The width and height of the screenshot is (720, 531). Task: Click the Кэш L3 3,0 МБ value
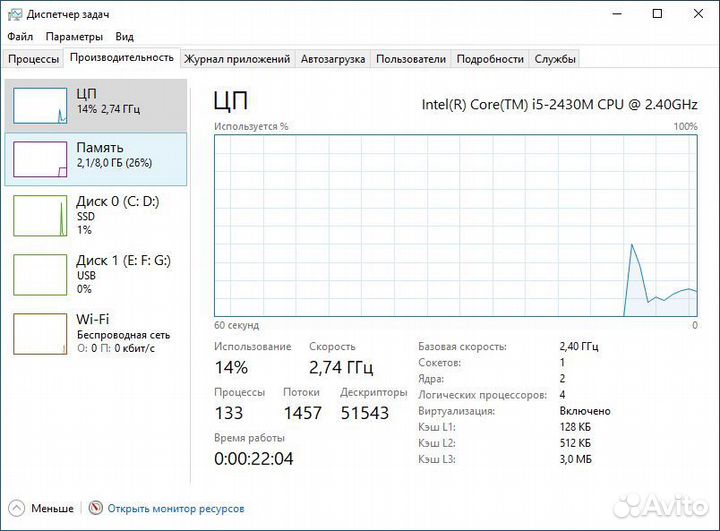click(x=576, y=459)
